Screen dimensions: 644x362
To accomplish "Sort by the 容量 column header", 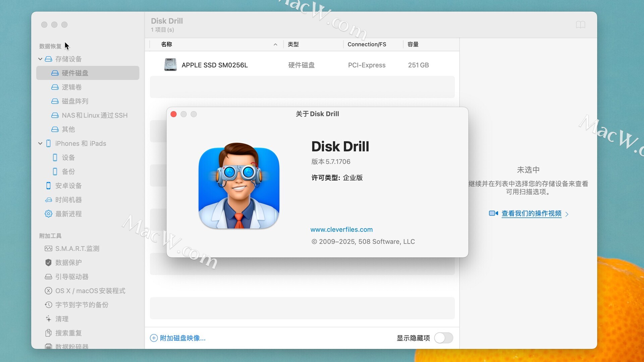I will coord(413,45).
